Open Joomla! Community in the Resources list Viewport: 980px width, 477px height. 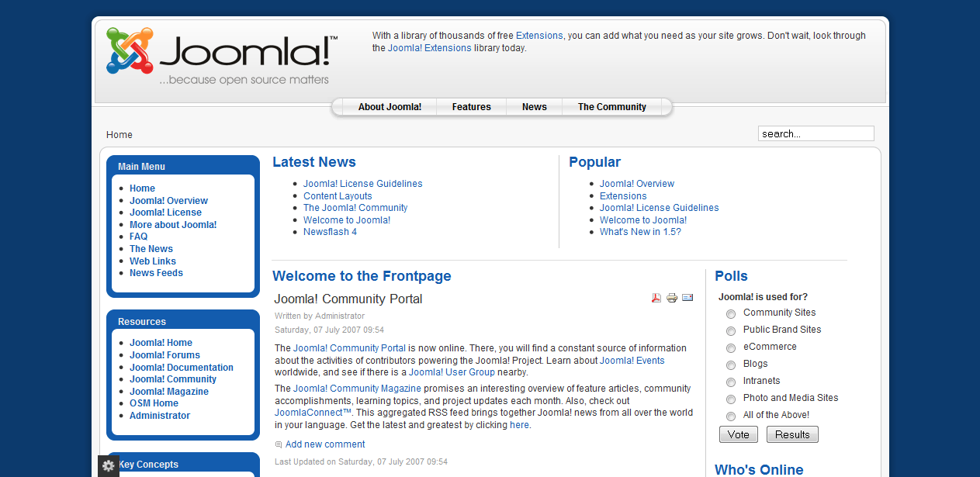(x=173, y=379)
